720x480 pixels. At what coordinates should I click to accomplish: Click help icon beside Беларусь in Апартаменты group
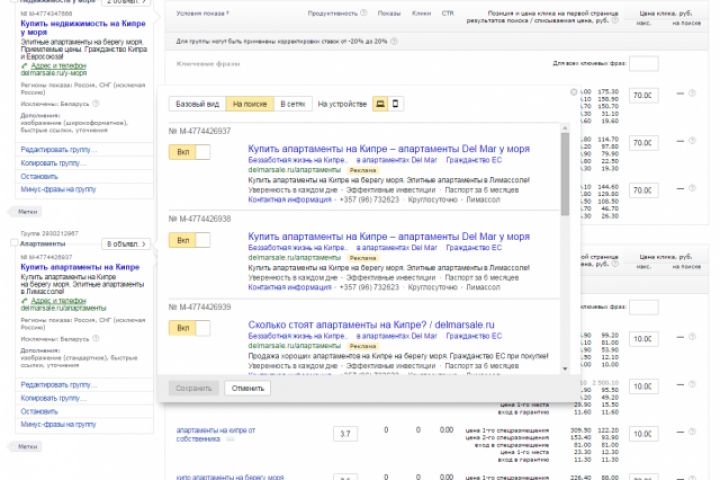(x=96, y=339)
